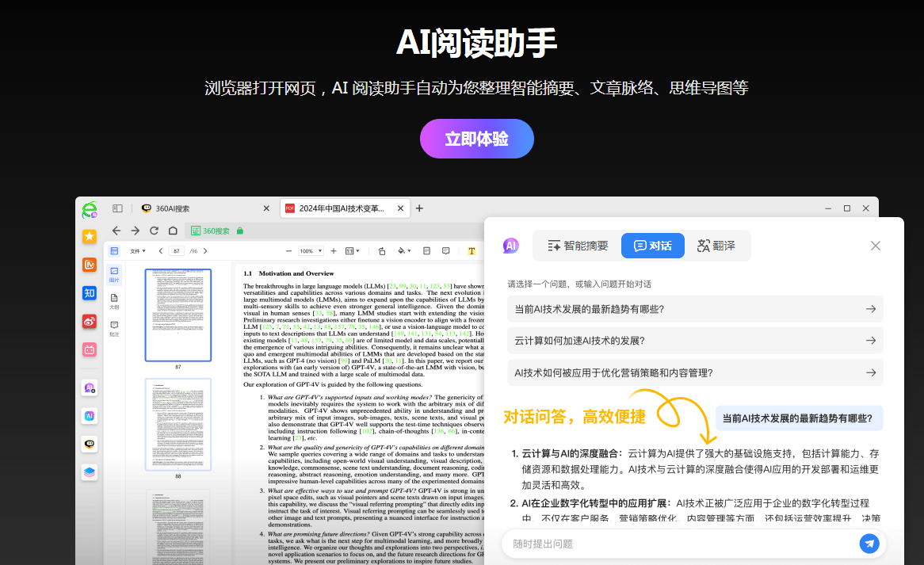Click the rotate page icon in the PDF toolbar
The width and height of the screenshot is (924, 565).
(381, 250)
